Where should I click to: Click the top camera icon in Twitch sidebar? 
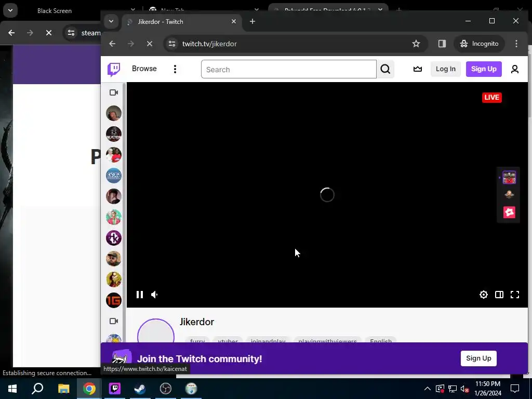coord(114,92)
